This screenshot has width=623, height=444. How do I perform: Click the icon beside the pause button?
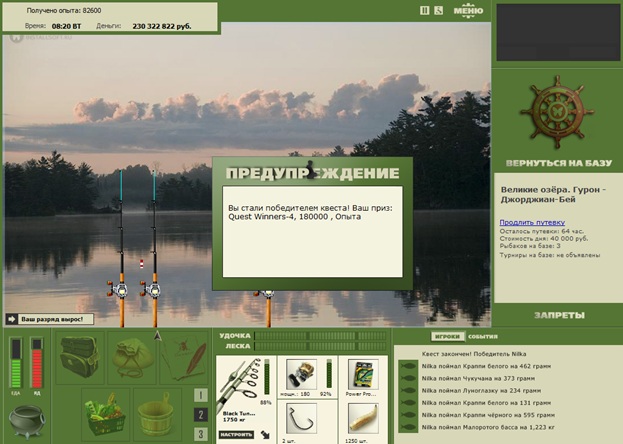tap(438, 10)
